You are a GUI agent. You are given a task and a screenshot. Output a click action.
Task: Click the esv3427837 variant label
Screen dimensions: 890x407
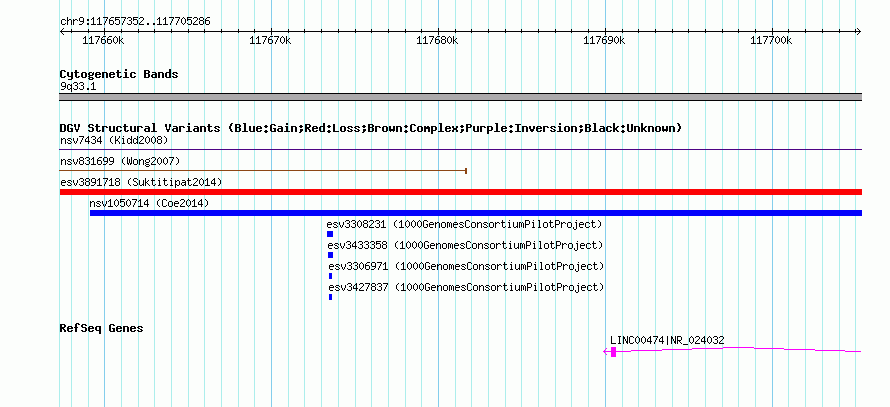(466, 287)
